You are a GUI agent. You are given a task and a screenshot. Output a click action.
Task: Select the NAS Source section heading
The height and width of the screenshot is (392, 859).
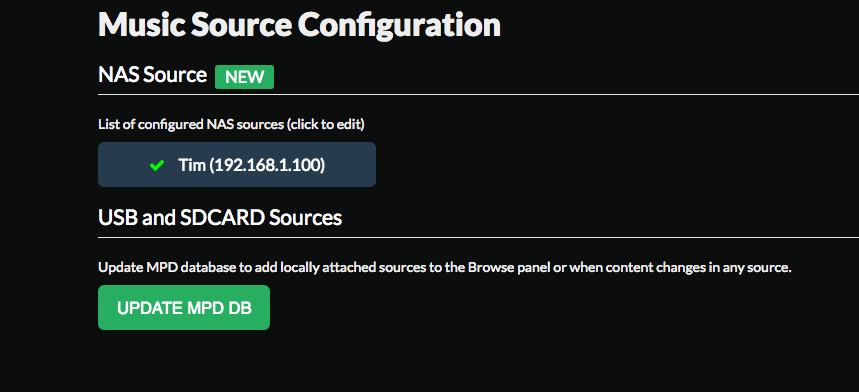click(x=152, y=74)
